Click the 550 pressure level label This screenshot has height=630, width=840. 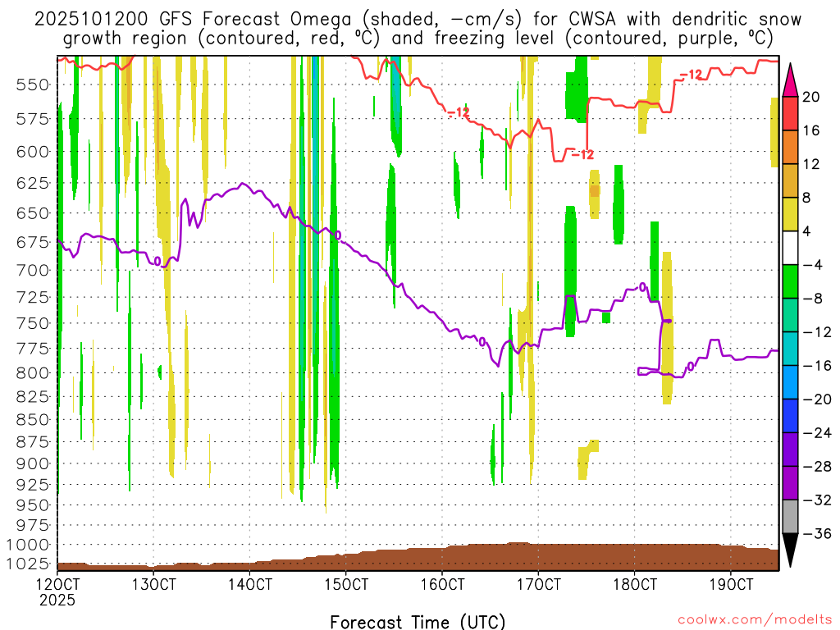[33, 84]
